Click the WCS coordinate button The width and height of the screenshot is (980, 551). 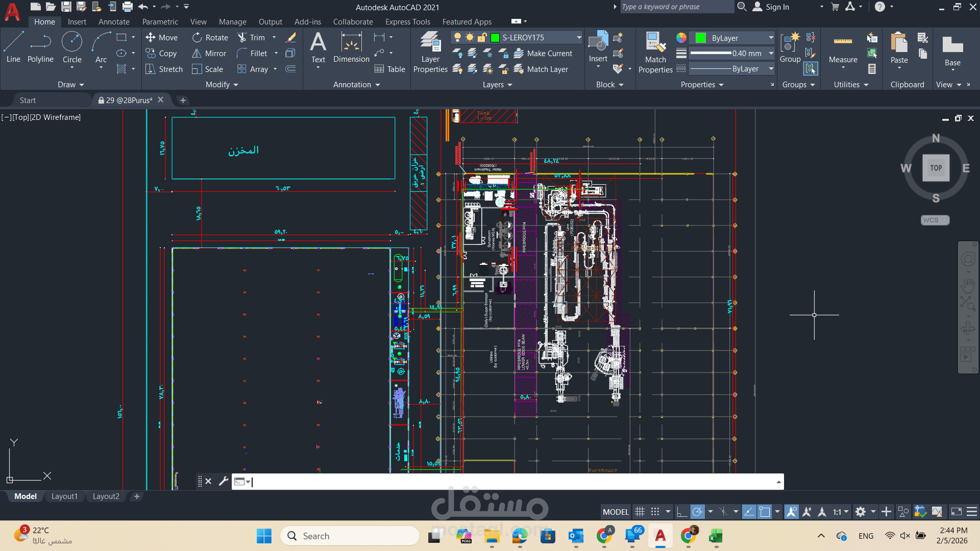pyautogui.click(x=935, y=220)
